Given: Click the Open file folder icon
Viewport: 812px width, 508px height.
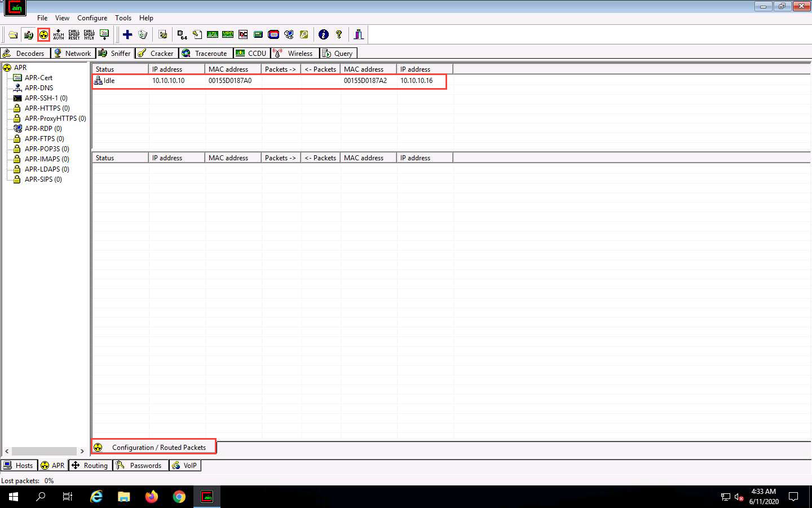Looking at the screenshot, I should [13, 35].
